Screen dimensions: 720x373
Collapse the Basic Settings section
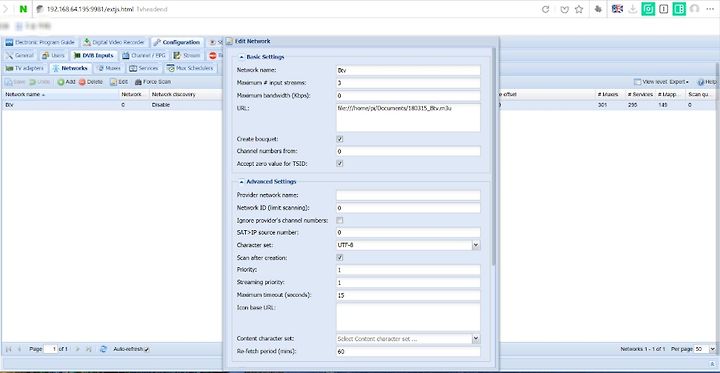(242, 57)
